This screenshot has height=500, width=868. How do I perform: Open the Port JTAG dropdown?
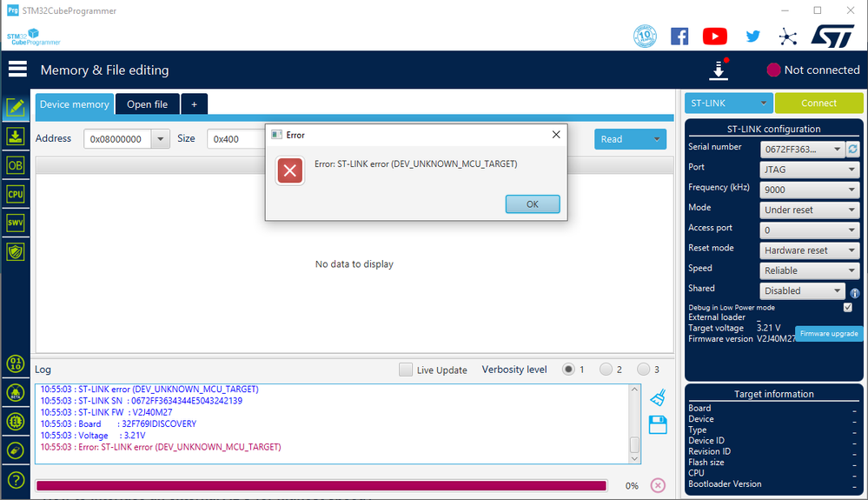click(809, 170)
